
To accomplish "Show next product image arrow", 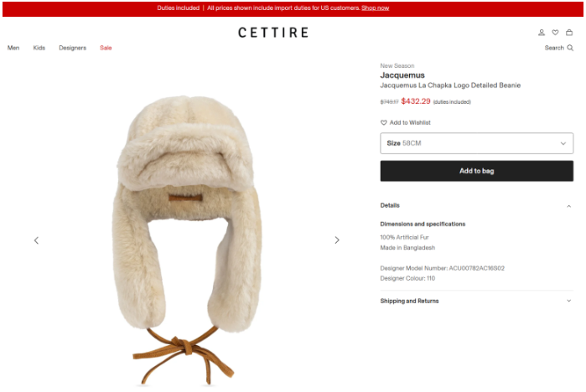I will [337, 240].
